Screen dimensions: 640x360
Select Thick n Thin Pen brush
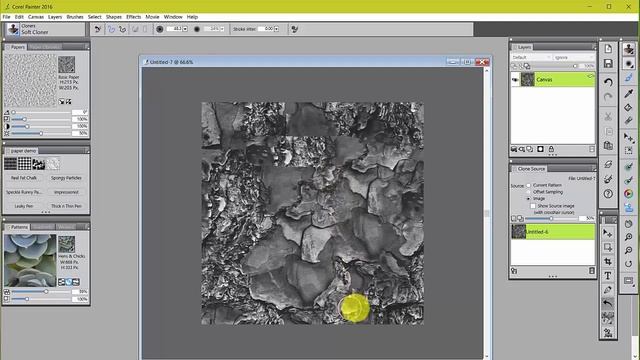point(66,206)
